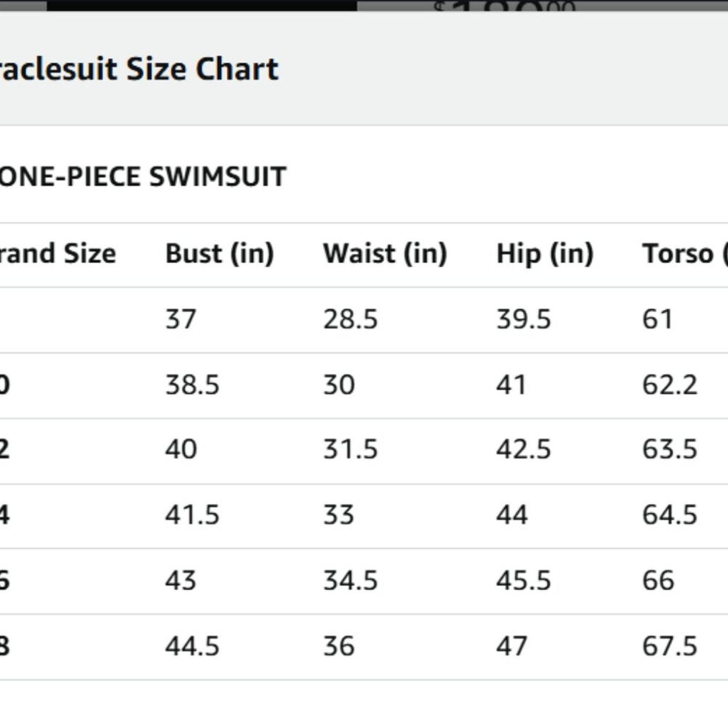Select the hip value 42.5 cell
The image size is (728, 728).
coord(524,450)
